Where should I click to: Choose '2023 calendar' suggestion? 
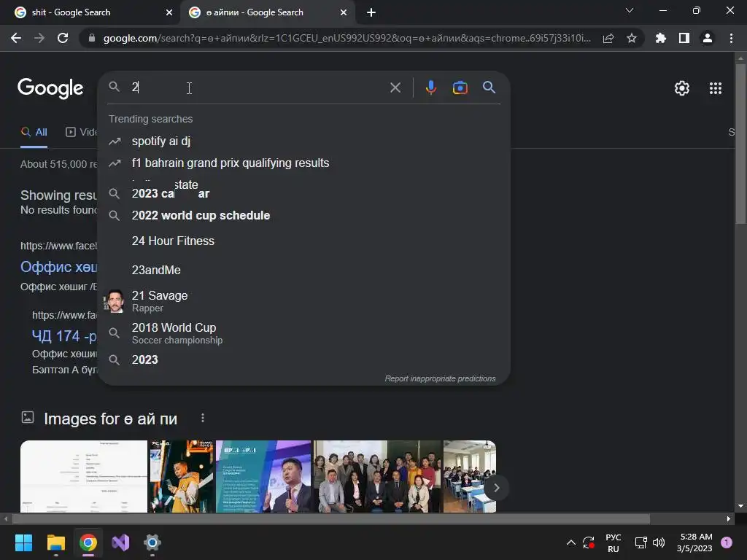tap(304, 193)
